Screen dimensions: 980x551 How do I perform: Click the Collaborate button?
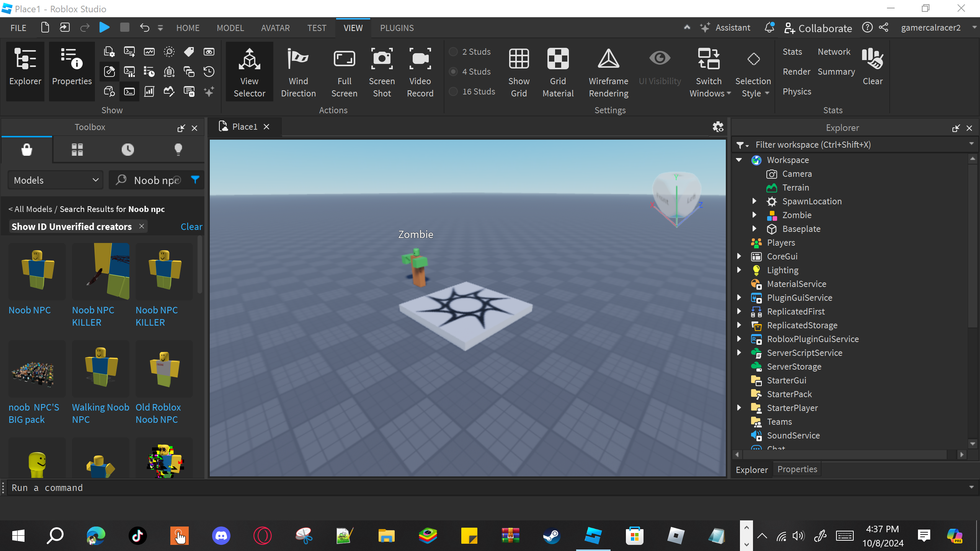click(x=818, y=28)
